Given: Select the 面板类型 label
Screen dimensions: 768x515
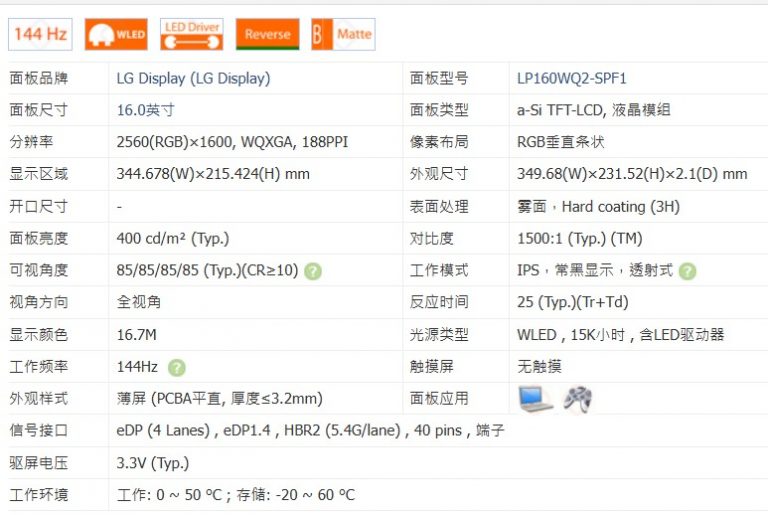Looking at the screenshot, I should click(439, 110).
